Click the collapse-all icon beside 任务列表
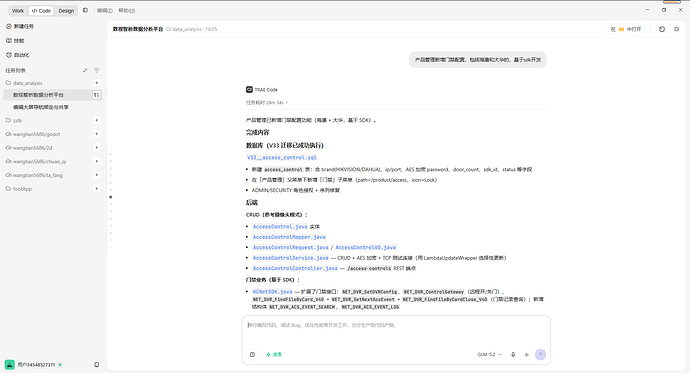Image resolution: width=690 pixels, height=373 pixels. coord(85,70)
